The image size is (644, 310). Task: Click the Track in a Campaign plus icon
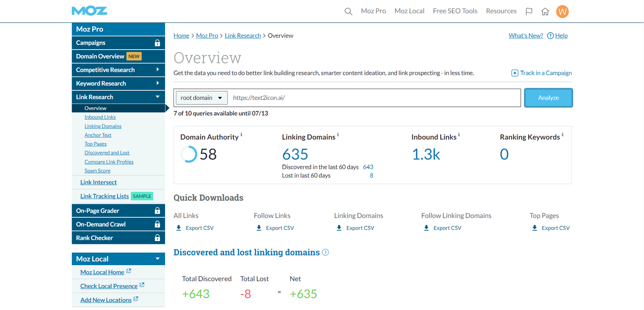514,73
